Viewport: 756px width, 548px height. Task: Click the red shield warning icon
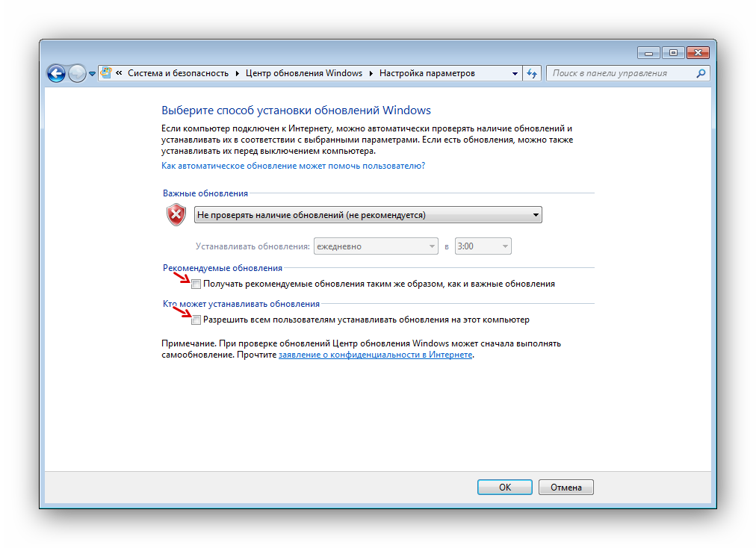tap(176, 215)
